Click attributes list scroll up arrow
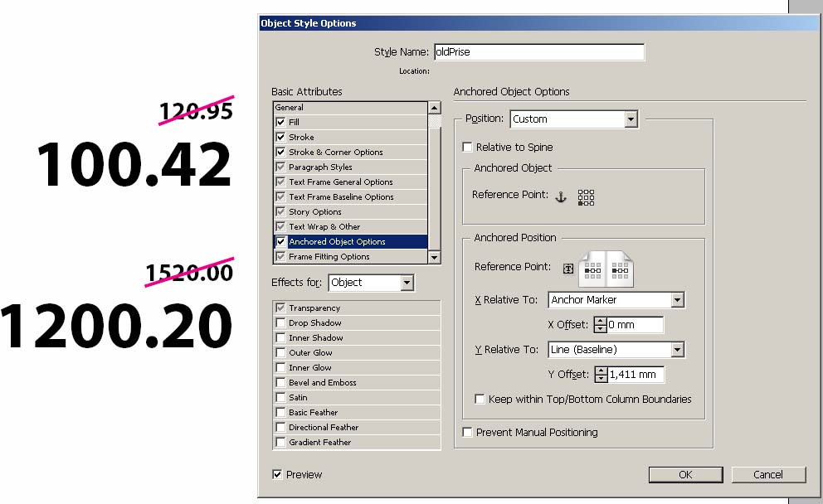 pyautogui.click(x=434, y=108)
